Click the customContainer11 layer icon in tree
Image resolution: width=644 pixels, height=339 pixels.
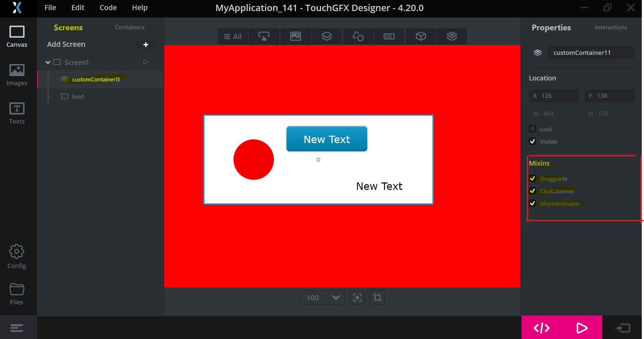(x=65, y=79)
